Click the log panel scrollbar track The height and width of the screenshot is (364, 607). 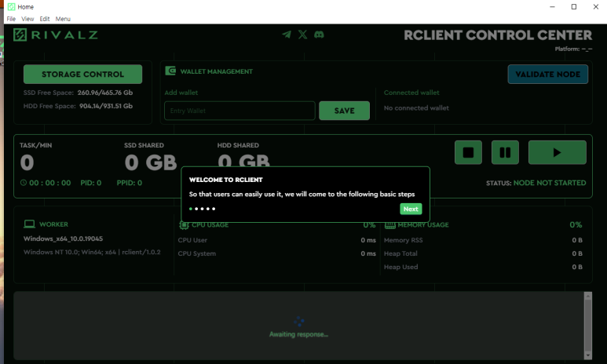pos(588,326)
